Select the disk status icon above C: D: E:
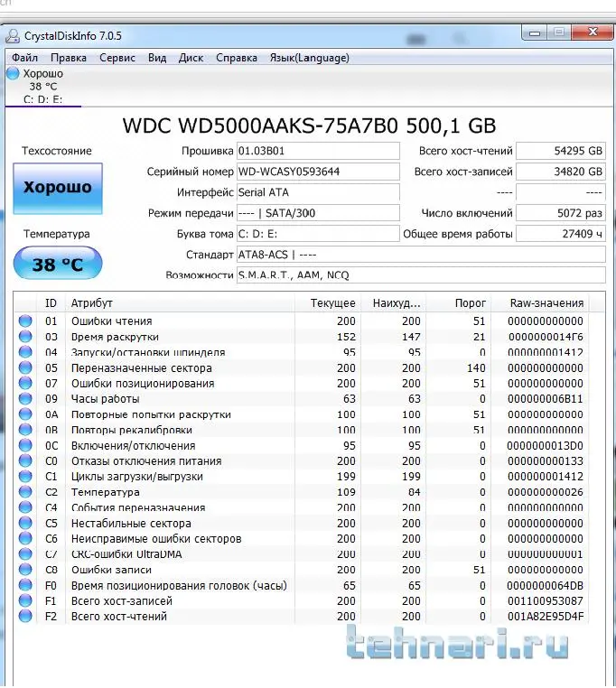This screenshot has height=688, width=616. tap(13, 73)
